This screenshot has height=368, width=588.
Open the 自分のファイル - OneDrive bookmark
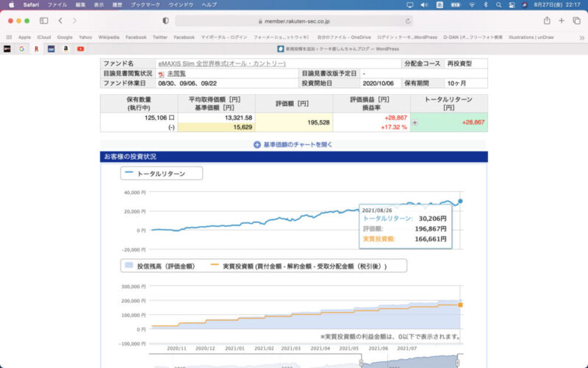344,38
